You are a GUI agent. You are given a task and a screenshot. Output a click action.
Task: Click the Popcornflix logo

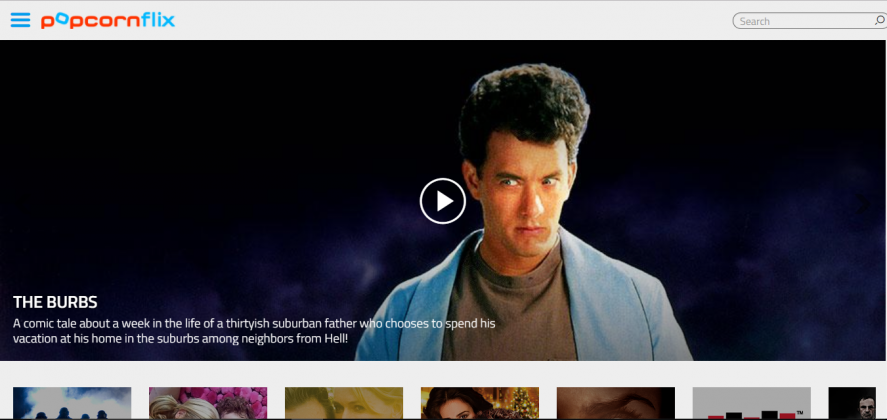coord(107,21)
